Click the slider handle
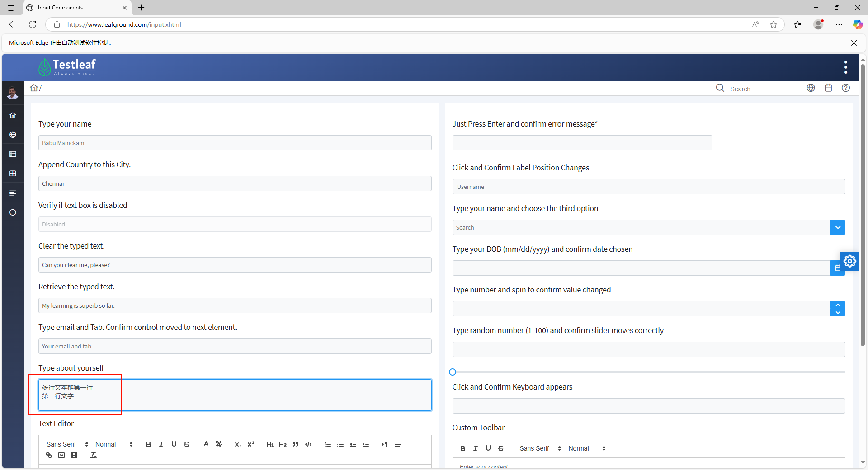This screenshot has height=470, width=868. point(453,372)
